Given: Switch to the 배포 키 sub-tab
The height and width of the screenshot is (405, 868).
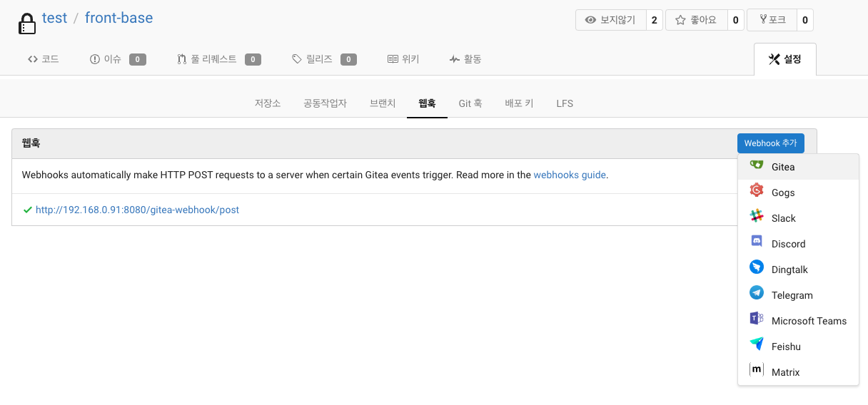Looking at the screenshot, I should point(519,103).
